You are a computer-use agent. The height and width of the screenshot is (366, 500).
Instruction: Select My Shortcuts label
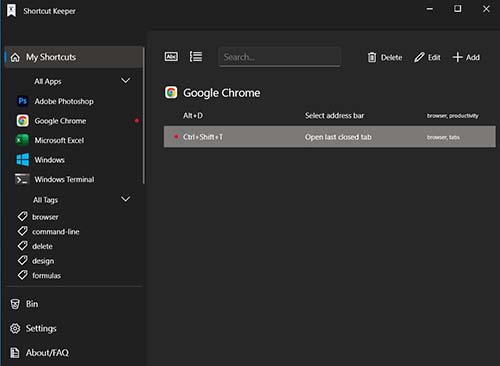[x=51, y=57]
